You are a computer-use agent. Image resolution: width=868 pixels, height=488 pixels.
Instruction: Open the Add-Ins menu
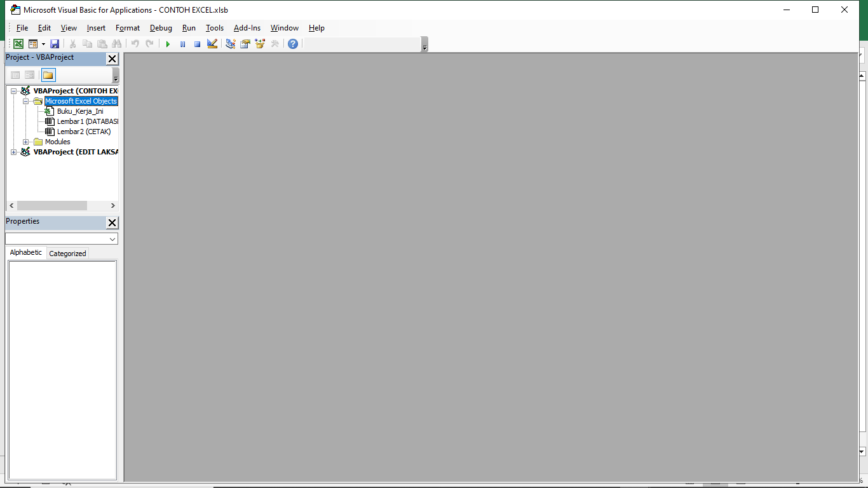tap(247, 28)
